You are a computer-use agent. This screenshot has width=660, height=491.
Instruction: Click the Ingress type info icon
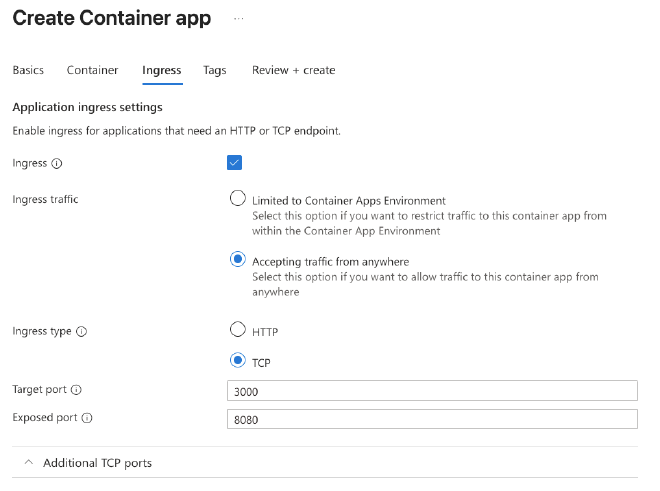coord(81,332)
